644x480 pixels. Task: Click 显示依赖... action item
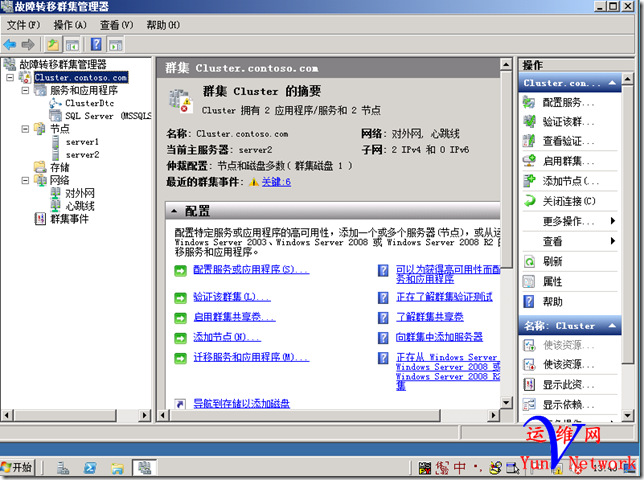click(x=568, y=405)
